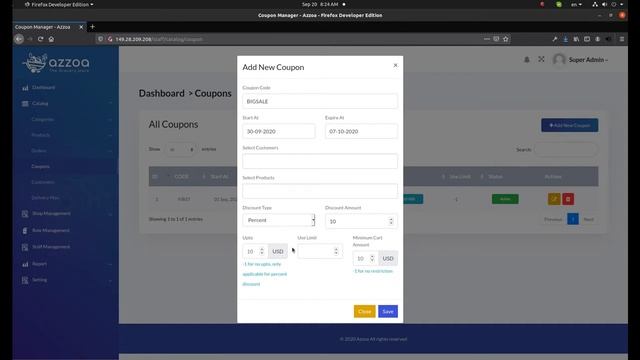Screen dimensions: 640x360
Task: Open the Firefox Developer Edition app menu
Action: [x=59, y=4]
